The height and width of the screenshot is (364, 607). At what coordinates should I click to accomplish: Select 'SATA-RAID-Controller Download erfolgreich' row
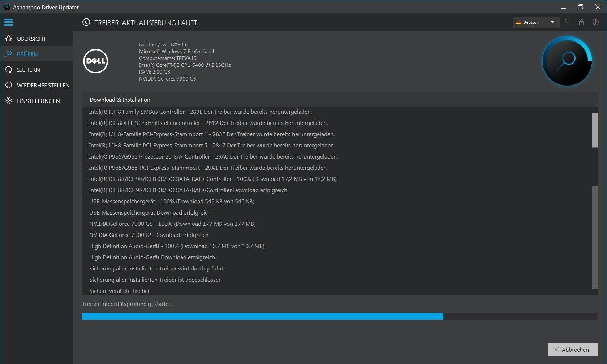point(188,190)
